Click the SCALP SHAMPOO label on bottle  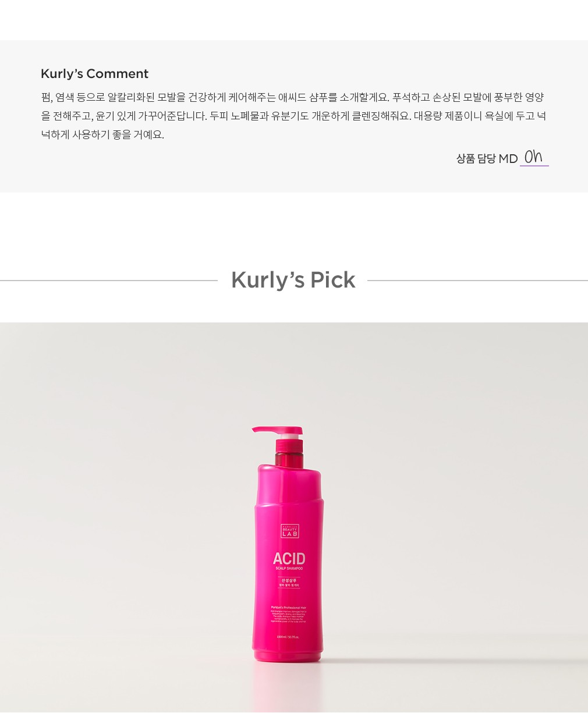(x=289, y=569)
